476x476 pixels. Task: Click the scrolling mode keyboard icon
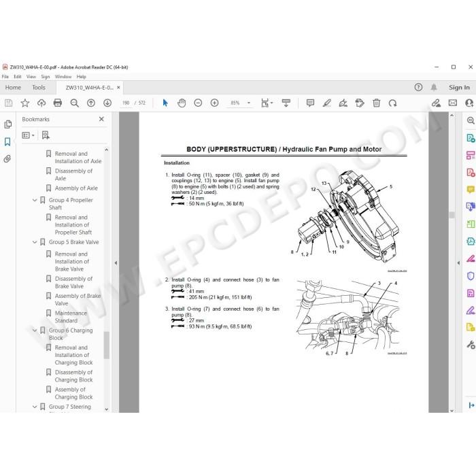click(x=286, y=103)
